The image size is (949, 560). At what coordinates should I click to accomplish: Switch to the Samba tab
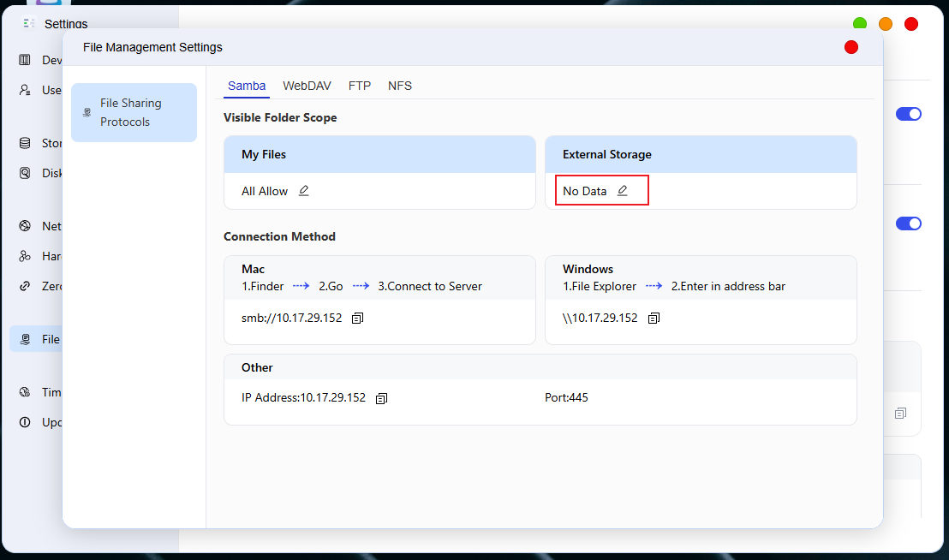[247, 86]
